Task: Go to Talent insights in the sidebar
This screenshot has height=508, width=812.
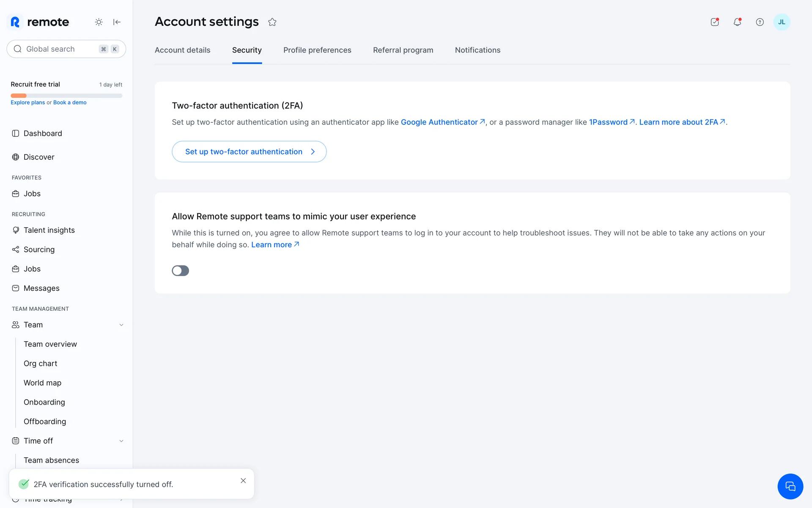Action: tap(49, 230)
